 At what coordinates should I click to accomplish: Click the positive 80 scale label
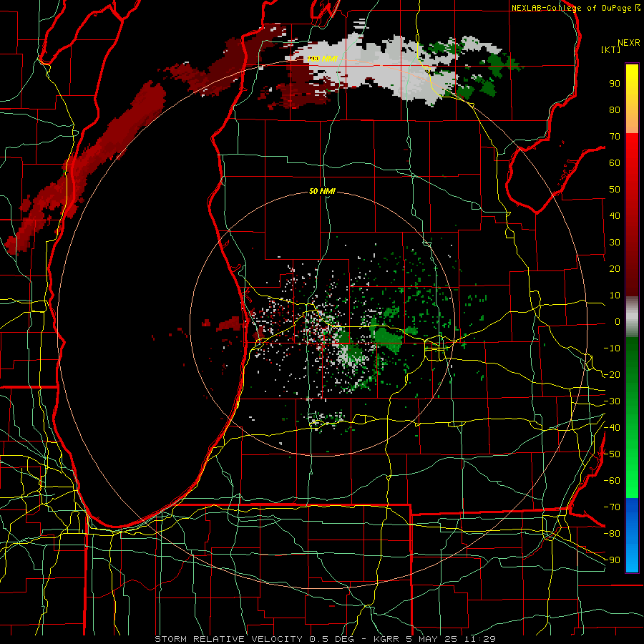[x=615, y=109]
